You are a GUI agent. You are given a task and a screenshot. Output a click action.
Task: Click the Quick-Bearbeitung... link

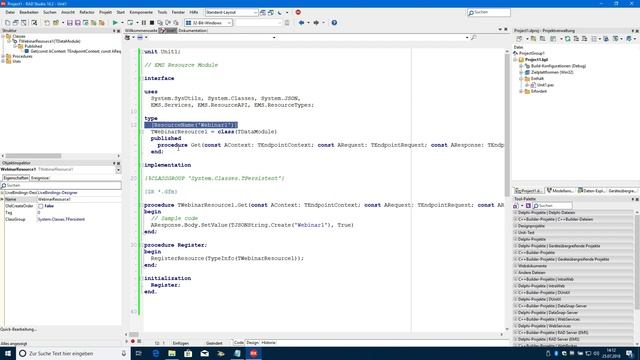tap(18, 329)
